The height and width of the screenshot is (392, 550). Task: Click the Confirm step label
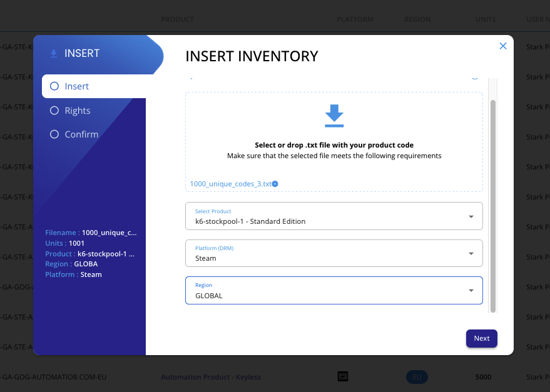click(81, 134)
